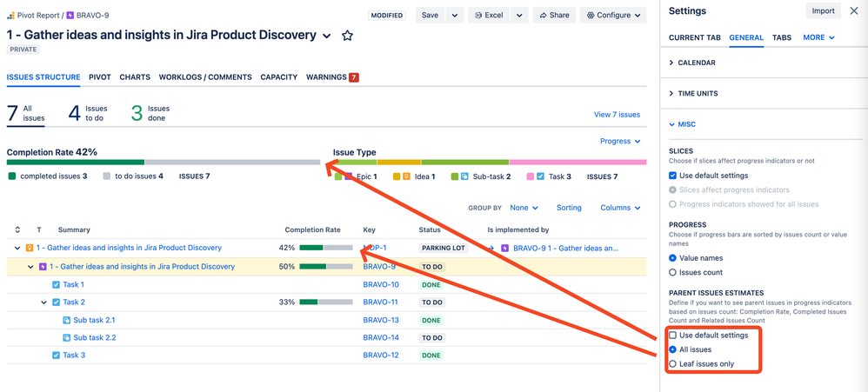Click the purple epic icon in Is implemented by cell
Viewport: 868px width, 392px height.
coord(504,249)
